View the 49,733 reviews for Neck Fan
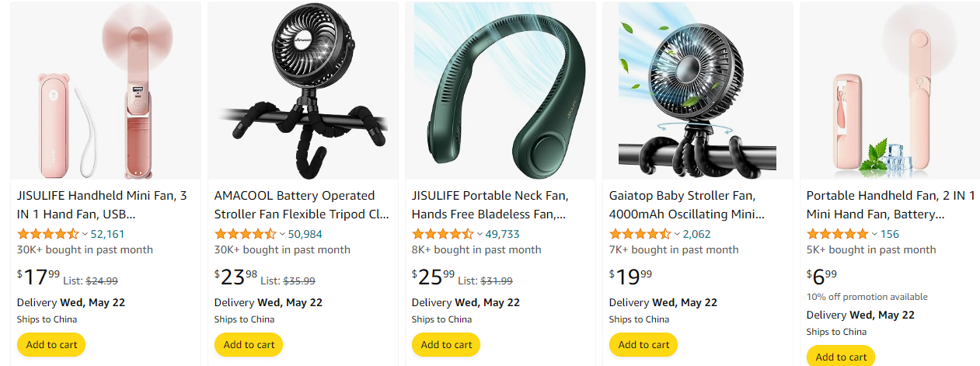The width and height of the screenshot is (980, 366). click(503, 234)
